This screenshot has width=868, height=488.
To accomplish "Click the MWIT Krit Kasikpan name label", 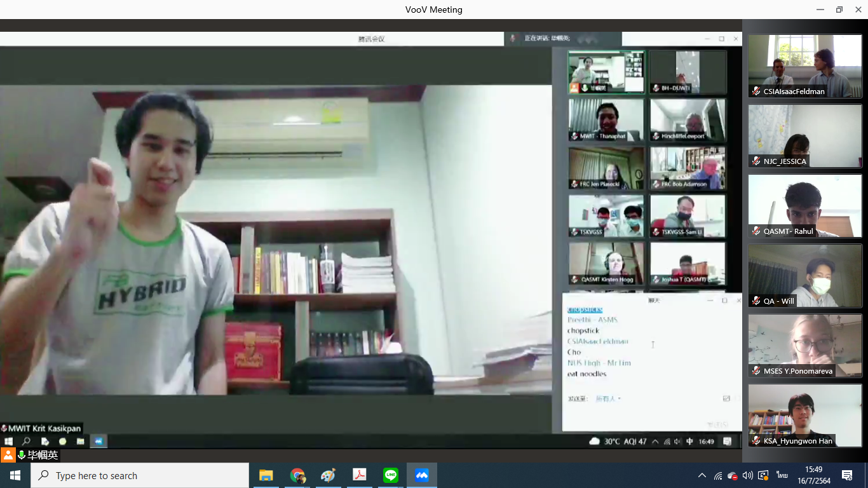I will tap(42, 428).
